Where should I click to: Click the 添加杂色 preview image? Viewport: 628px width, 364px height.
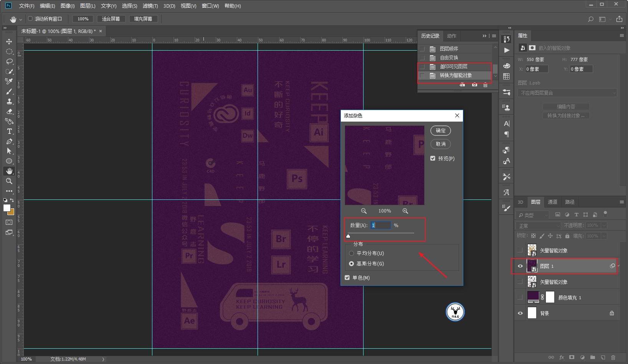(385, 165)
